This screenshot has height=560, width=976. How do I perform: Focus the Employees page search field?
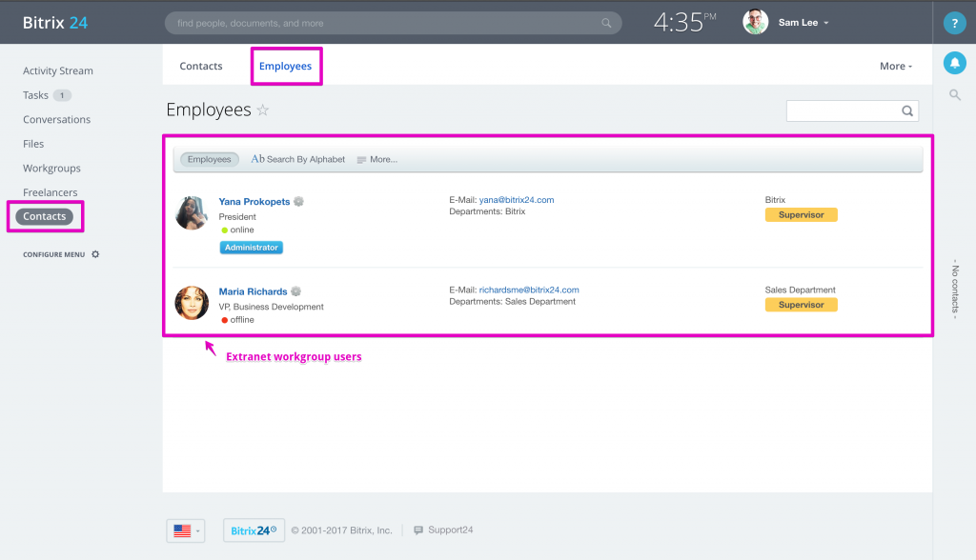coord(852,110)
